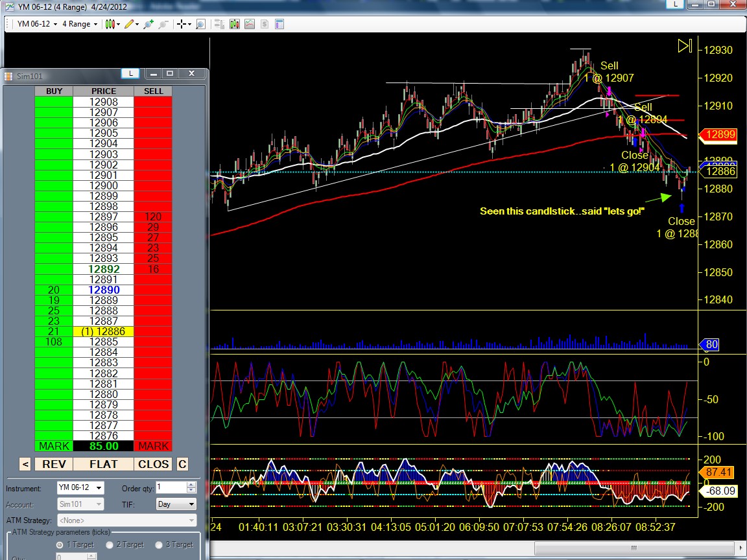Click the greyed dollar sign icon
Image resolution: width=747 pixels, height=560 pixels.
[x=265, y=24]
